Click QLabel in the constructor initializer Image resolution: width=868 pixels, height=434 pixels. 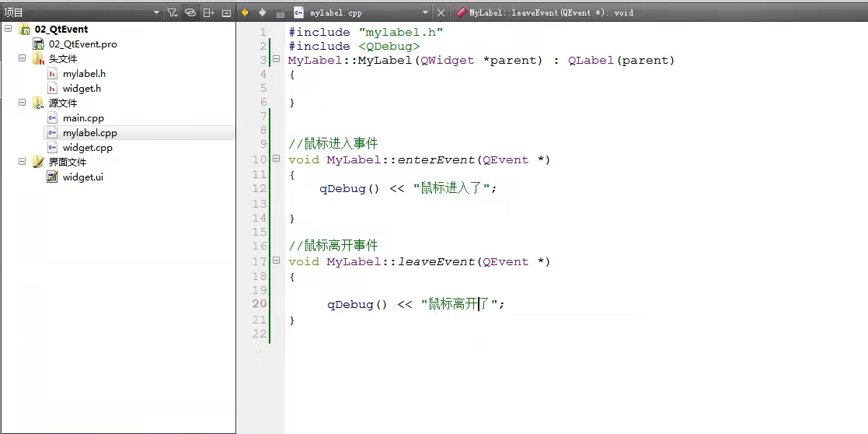[592, 61]
